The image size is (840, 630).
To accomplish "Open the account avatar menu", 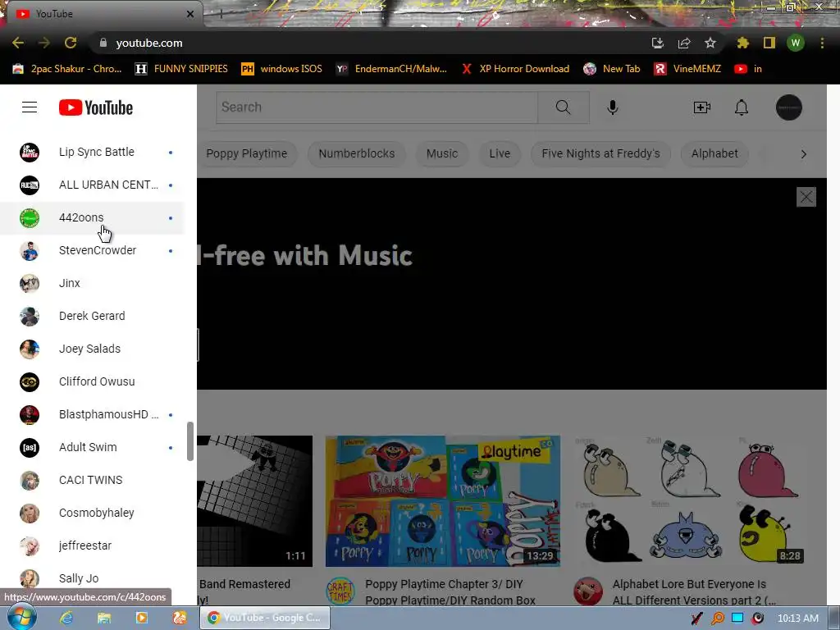I will click(x=788, y=107).
